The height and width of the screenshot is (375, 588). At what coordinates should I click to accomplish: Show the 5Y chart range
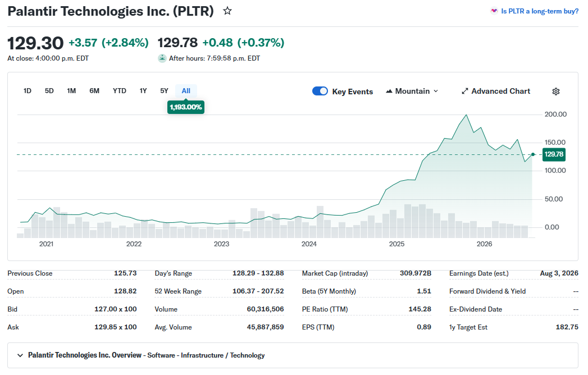click(x=164, y=91)
